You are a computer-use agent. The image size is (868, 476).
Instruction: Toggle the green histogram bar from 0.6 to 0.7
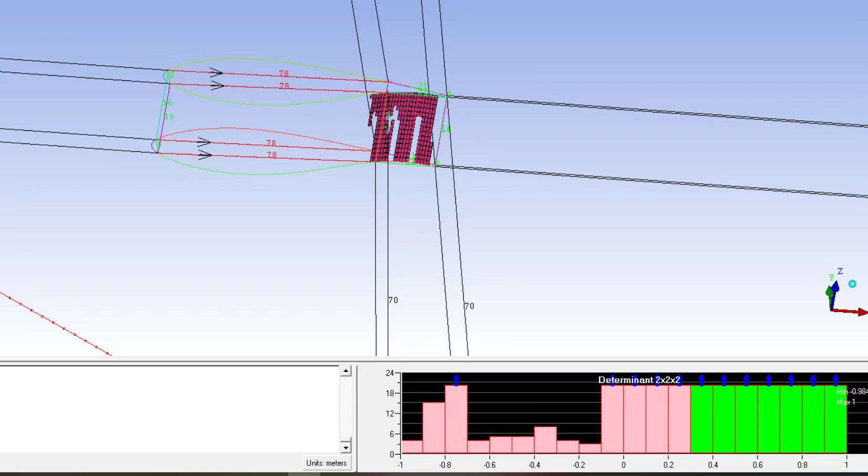click(768, 419)
